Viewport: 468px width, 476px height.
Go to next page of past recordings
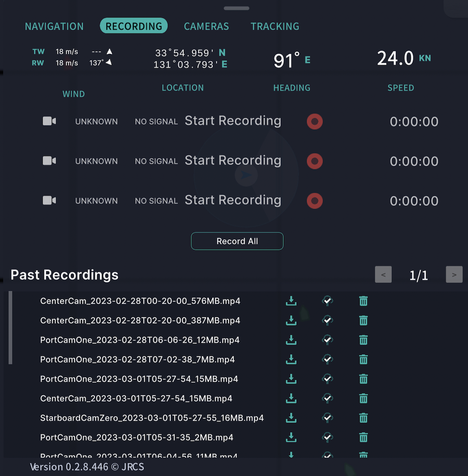point(454,275)
